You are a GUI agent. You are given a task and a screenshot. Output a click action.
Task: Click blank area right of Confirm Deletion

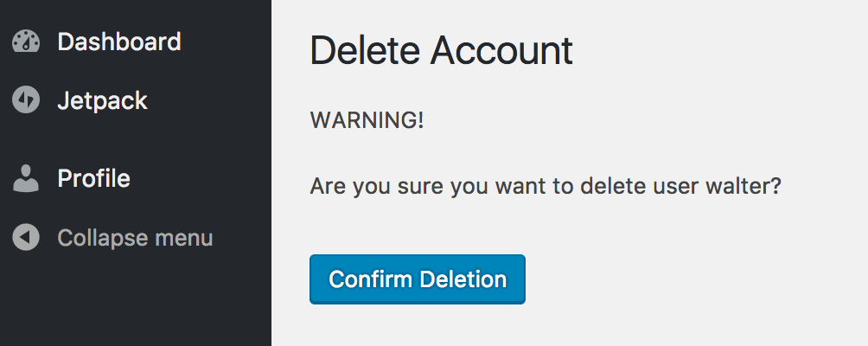(692, 279)
